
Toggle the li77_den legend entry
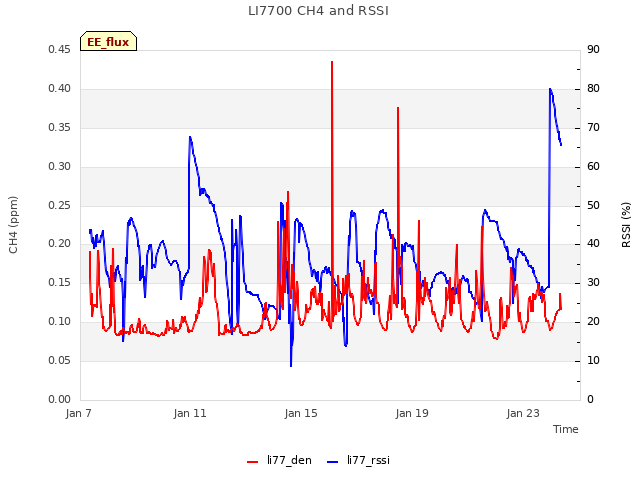click(x=279, y=460)
